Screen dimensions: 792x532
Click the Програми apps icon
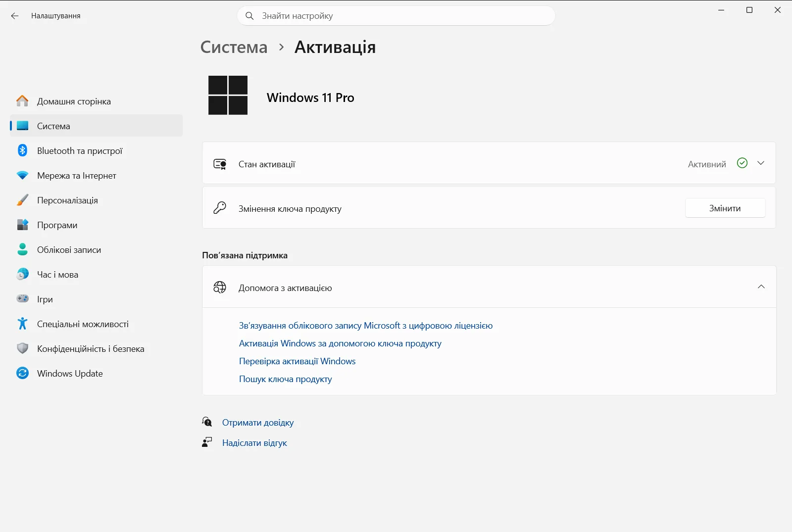[22, 225]
